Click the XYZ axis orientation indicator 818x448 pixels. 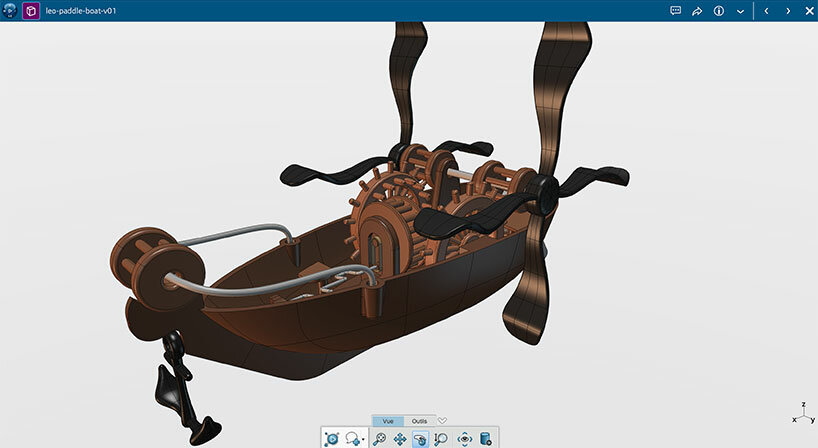tap(801, 410)
